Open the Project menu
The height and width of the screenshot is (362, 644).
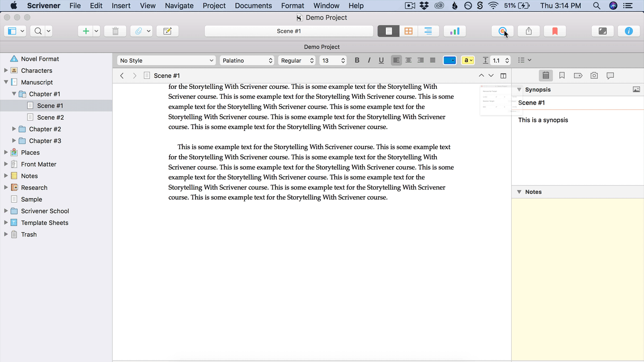tap(214, 6)
